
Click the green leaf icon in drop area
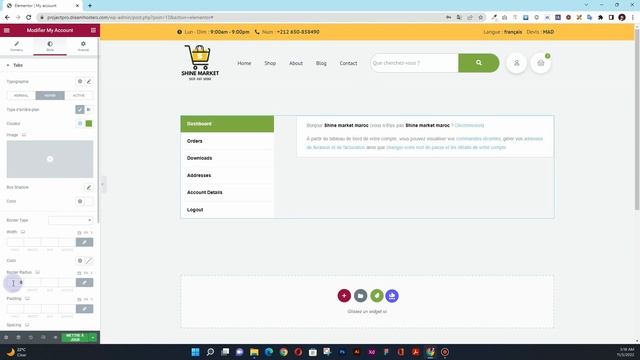(x=377, y=296)
